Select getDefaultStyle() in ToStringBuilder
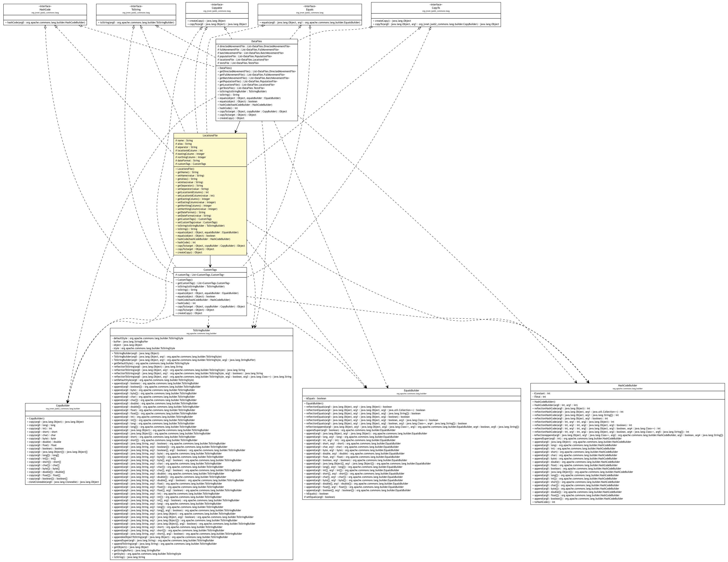Screen dimensions: 728x562 coord(150,363)
